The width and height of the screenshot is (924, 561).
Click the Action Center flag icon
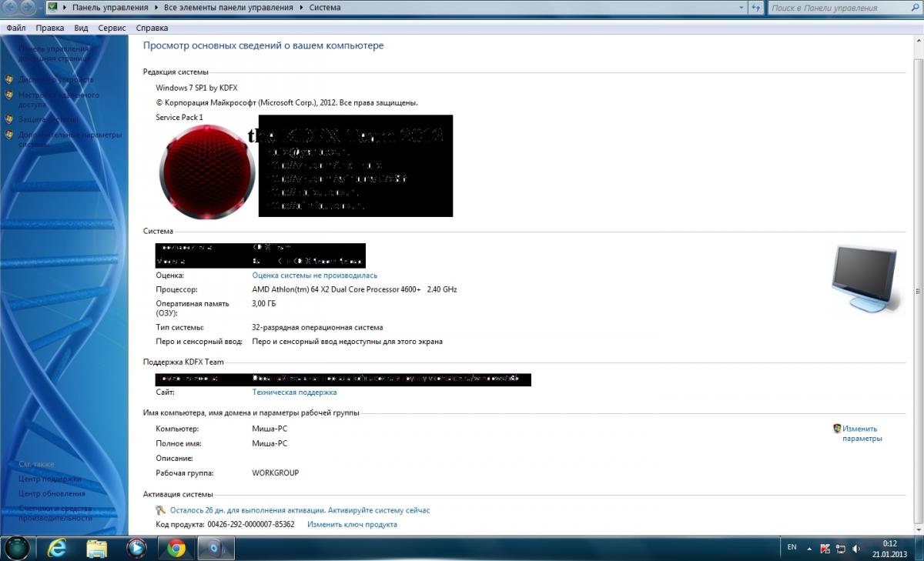coord(825,548)
